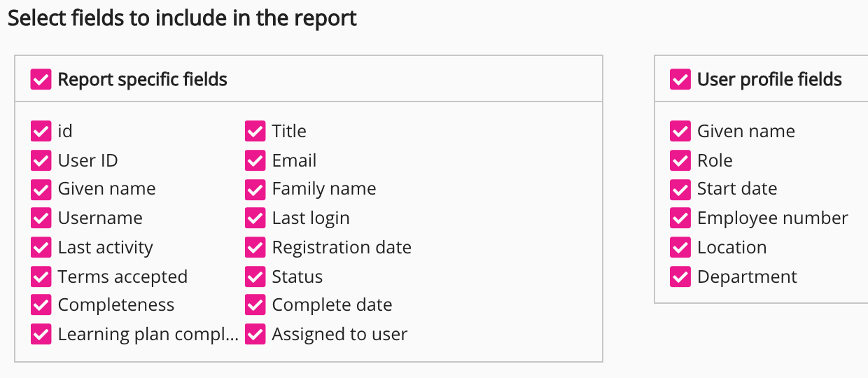Uncheck Employee number checkbox
Screen dimensions: 868x378
click(x=680, y=218)
